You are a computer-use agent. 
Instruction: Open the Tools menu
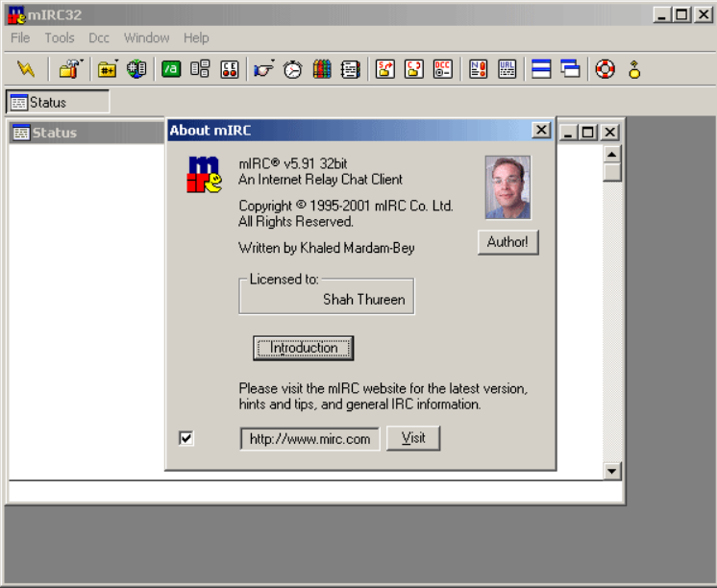pyautogui.click(x=60, y=38)
